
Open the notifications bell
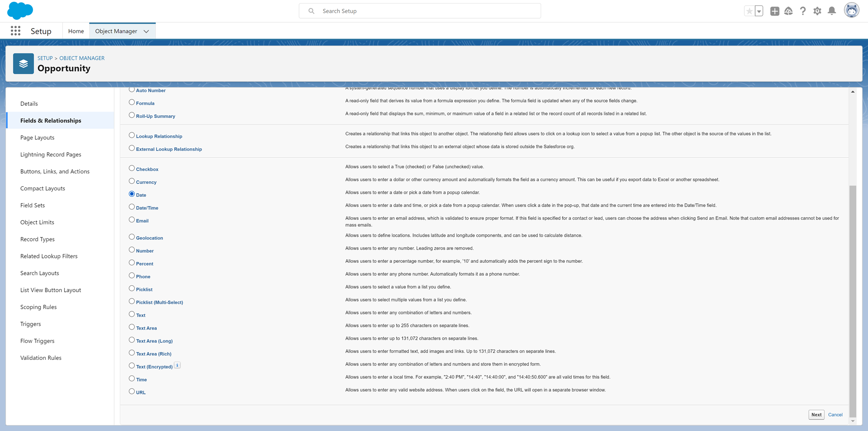(832, 11)
